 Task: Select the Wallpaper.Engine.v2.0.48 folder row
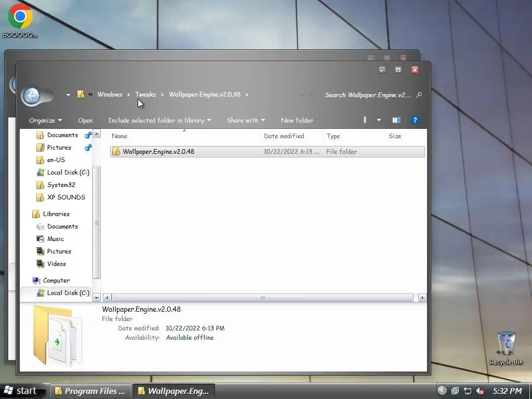(268, 152)
